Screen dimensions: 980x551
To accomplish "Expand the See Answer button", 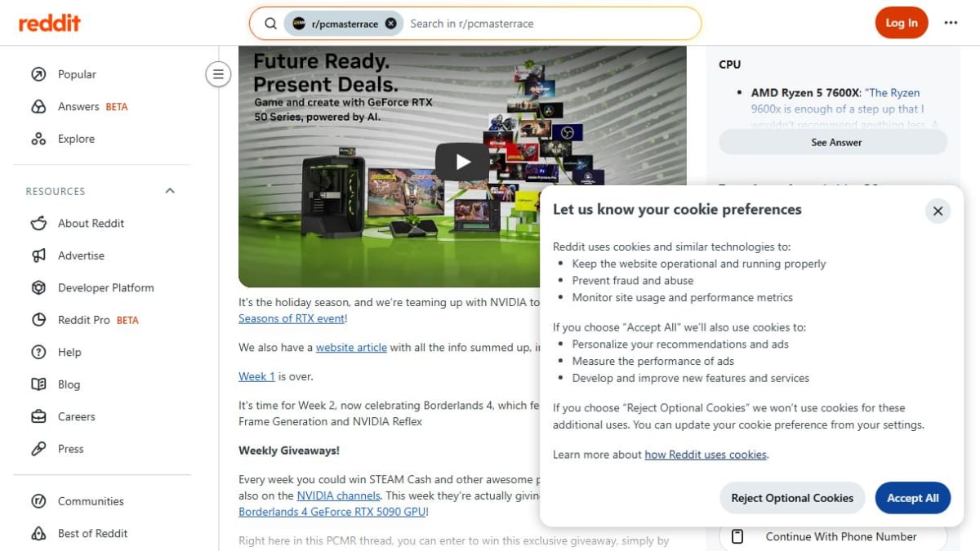I will tap(833, 142).
